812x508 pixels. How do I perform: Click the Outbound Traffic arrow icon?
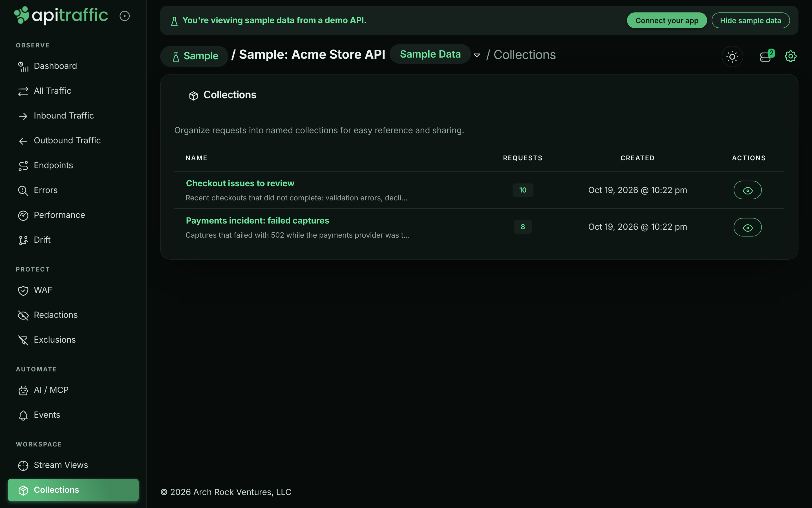(23, 141)
